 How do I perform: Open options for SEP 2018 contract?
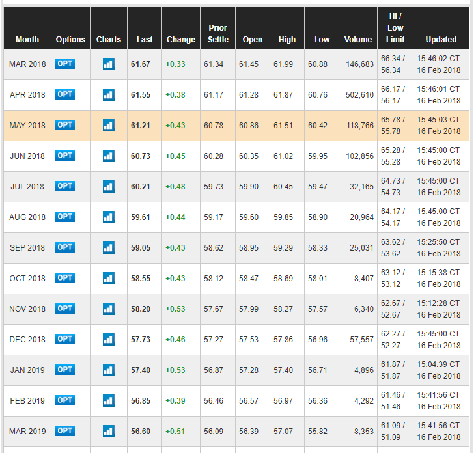65,247
